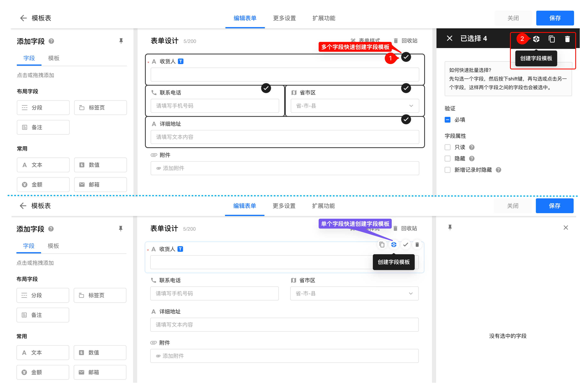
Task: Click back arrow beside 模板表 in top screenshot
Action: tap(23, 18)
